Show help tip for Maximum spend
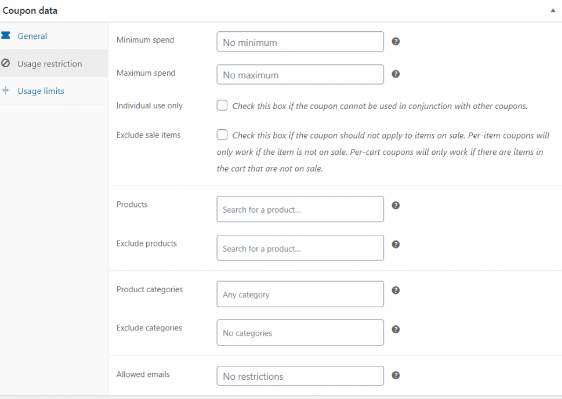Screen dimensions: 562x399 pyautogui.click(x=395, y=74)
